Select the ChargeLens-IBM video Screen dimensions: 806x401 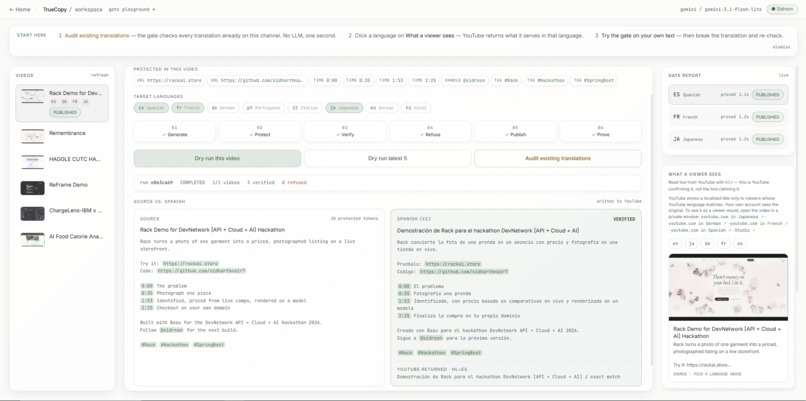tap(62, 213)
